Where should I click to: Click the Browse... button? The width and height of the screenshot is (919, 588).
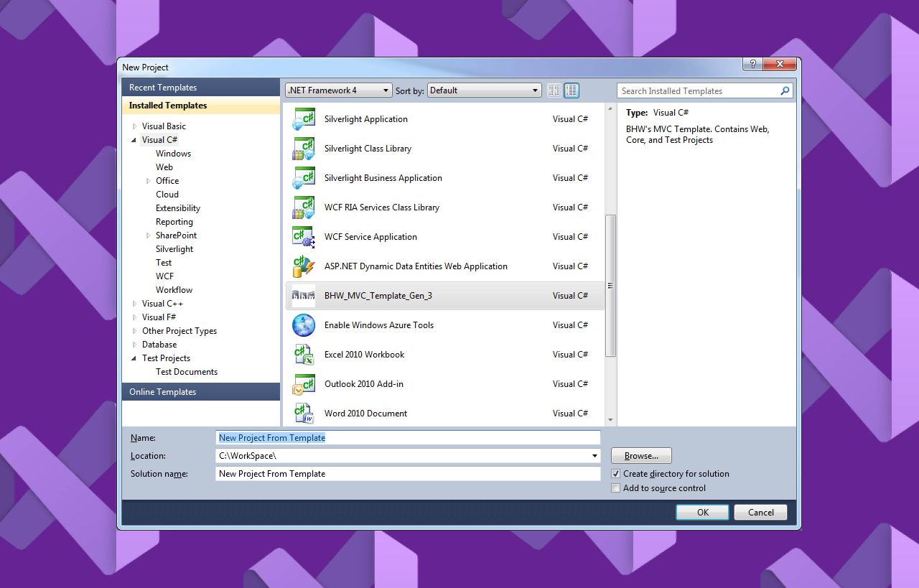pyautogui.click(x=641, y=456)
